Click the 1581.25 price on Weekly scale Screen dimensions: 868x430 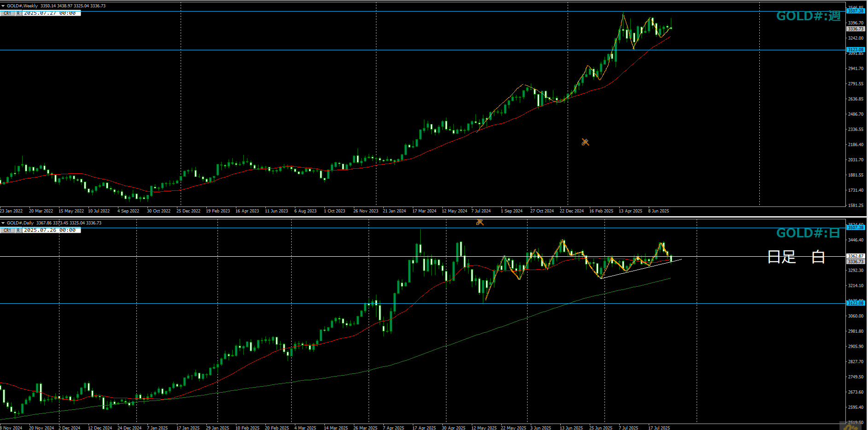pos(856,206)
